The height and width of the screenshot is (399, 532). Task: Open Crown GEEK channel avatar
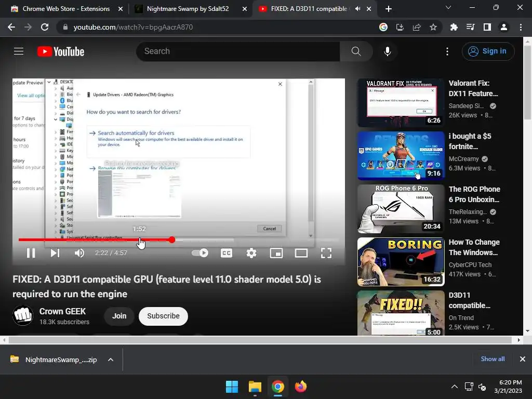(23, 315)
